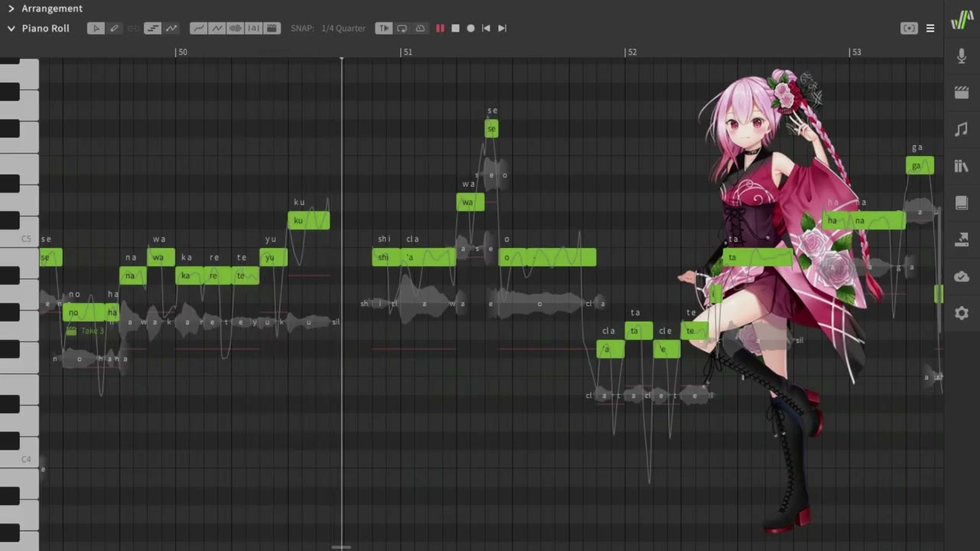Select the 'cle' note
Viewport: 980px width, 551px height.
click(667, 349)
